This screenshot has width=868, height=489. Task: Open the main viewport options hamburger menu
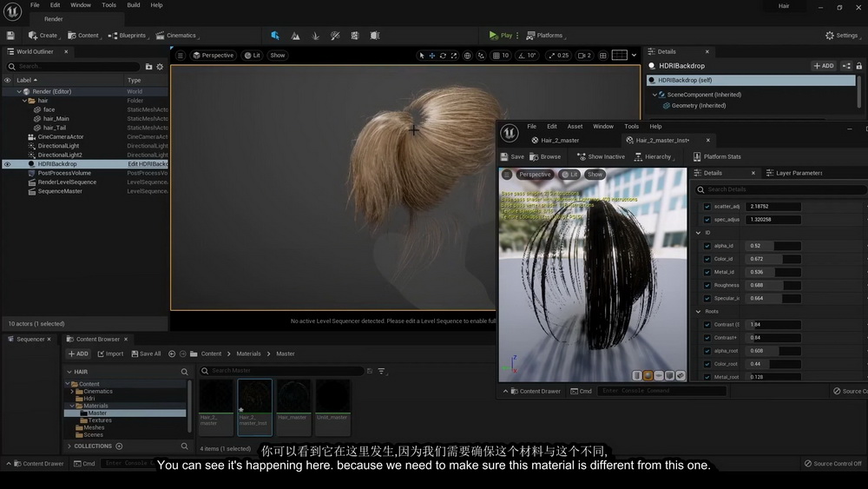(x=181, y=56)
